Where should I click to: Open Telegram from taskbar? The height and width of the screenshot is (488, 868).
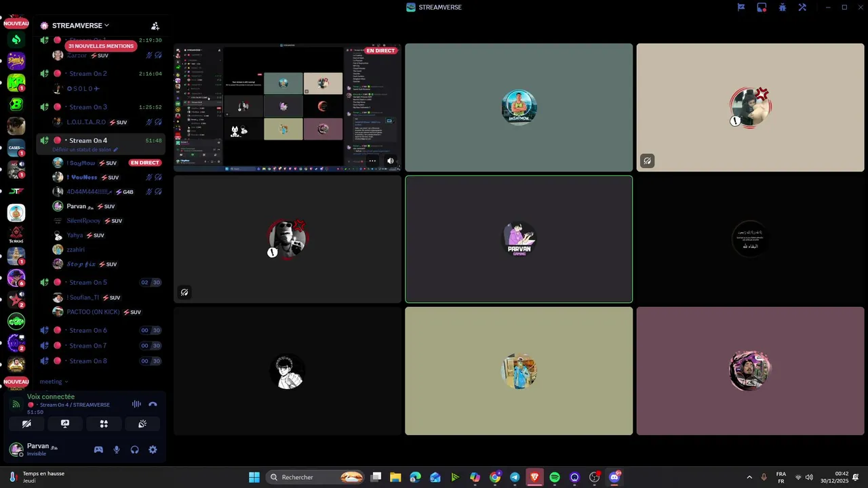click(x=515, y=477)
